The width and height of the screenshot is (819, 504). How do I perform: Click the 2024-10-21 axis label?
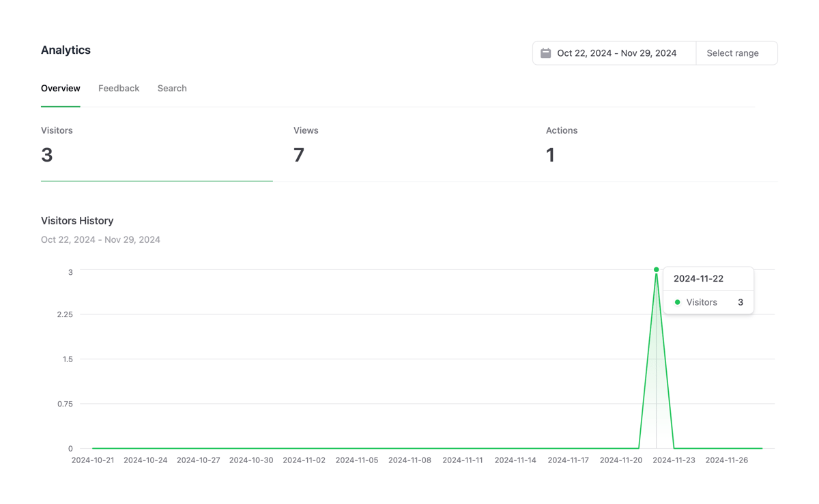point(92,460)
